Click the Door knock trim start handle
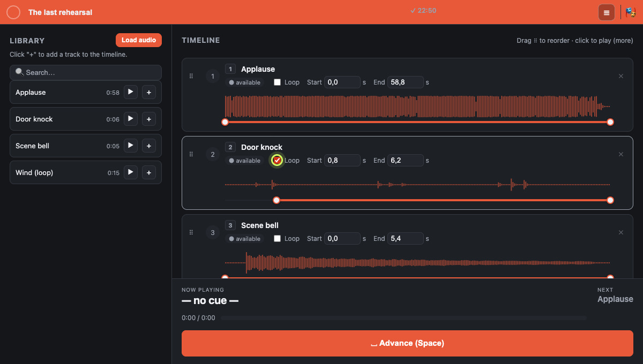This screenshot has width=643, height=364. coord(276,200)
